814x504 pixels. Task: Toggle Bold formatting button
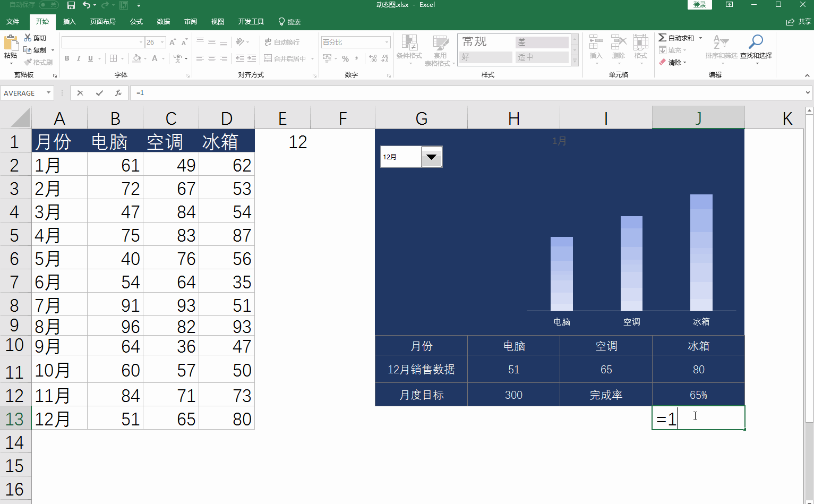(x=67, y=58)
